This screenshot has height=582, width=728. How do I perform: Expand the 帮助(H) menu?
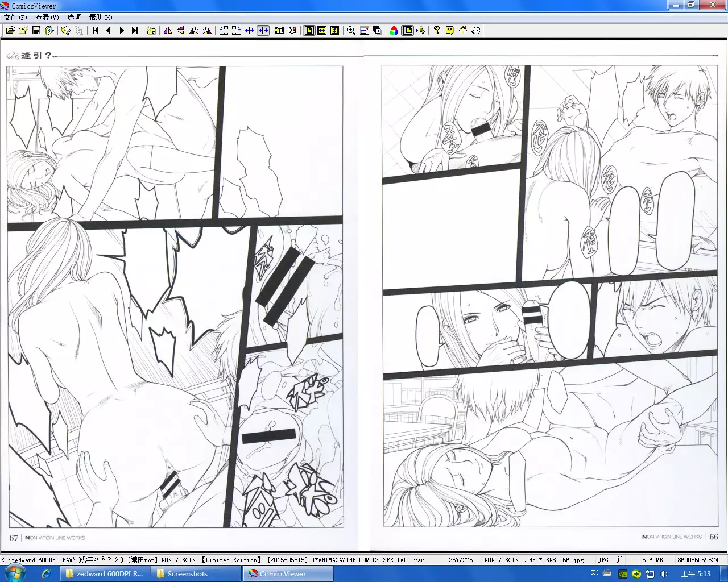coord(101,18)
